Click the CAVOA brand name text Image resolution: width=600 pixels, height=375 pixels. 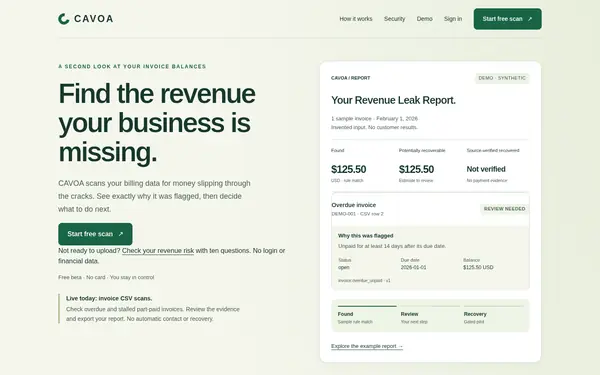(x=94, y=19)
